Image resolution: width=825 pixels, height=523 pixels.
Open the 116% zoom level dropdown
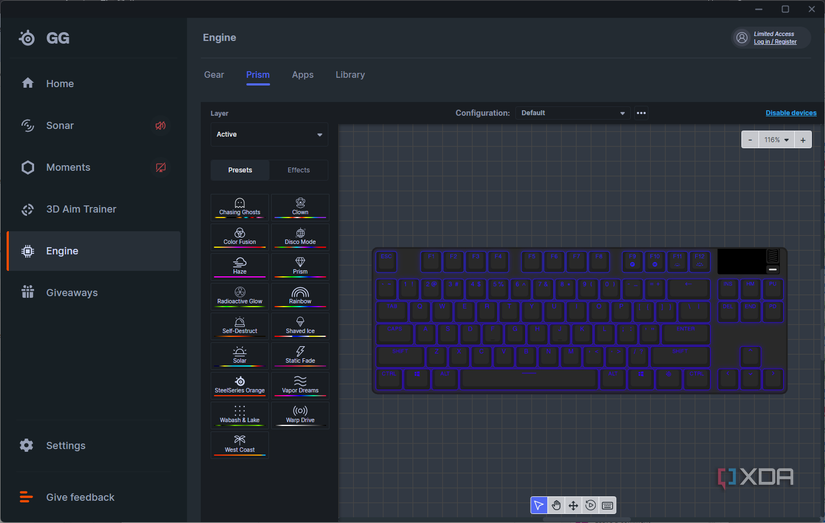coord(776,140)
